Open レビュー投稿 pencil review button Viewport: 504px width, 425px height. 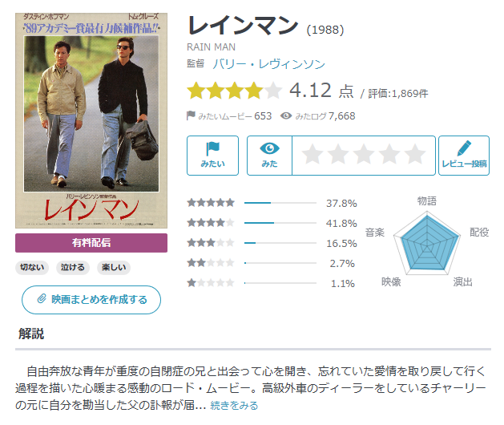pos(464,156)
